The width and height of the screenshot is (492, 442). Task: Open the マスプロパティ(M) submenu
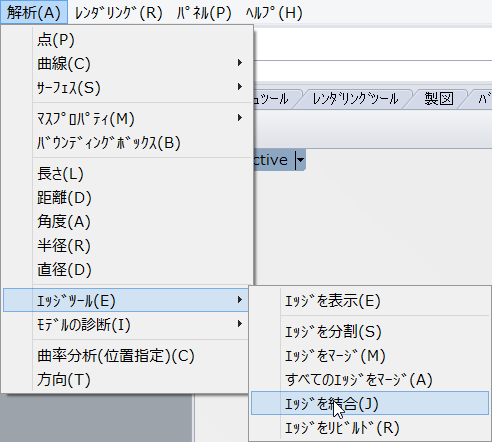click(127, 118)
